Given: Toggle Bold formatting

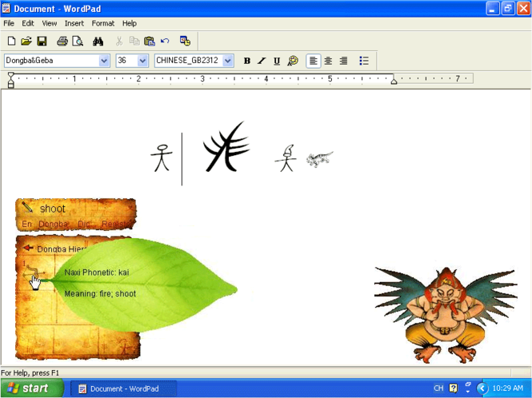Looking at the screenshot, I should tap(247, 61).
